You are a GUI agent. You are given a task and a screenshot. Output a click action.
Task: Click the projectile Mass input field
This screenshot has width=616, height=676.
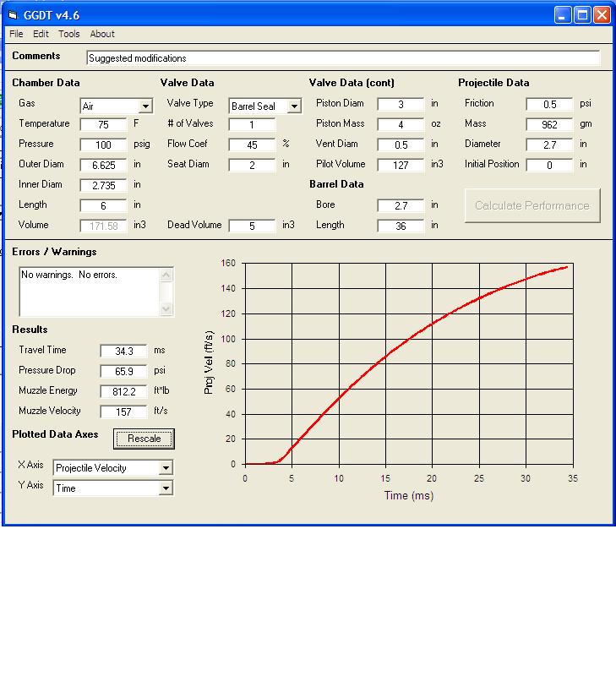(549, 124)
